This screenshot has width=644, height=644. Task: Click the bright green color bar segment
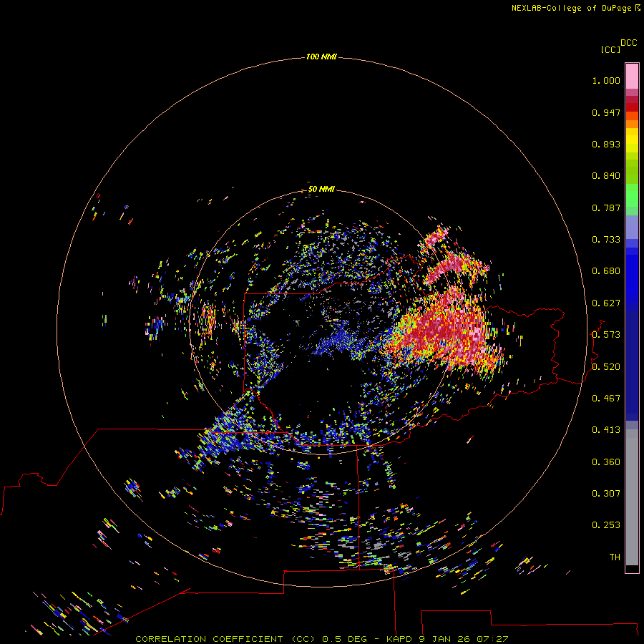click(632, 195)
